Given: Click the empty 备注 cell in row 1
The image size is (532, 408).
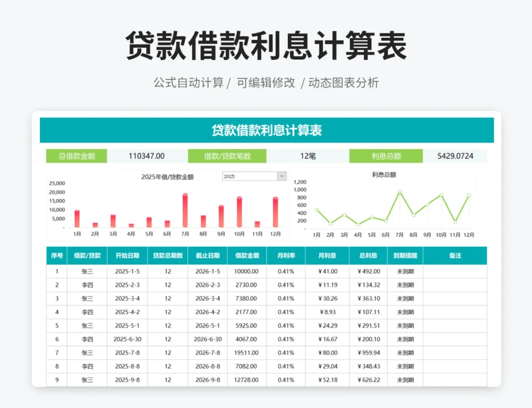Looking at the screenshot, I should pos(455,272).
